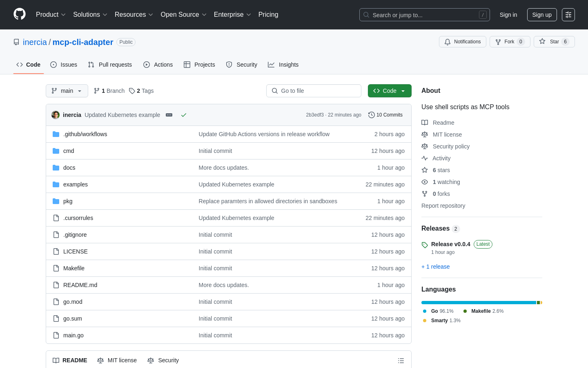Click the bell icon for Notifications
Image resolution: width=588 pixels, height=368 pixels.
[448, 42]
